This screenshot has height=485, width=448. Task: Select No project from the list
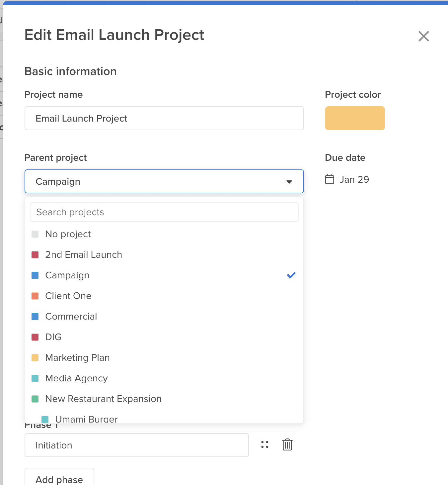(x=68, y=234)
